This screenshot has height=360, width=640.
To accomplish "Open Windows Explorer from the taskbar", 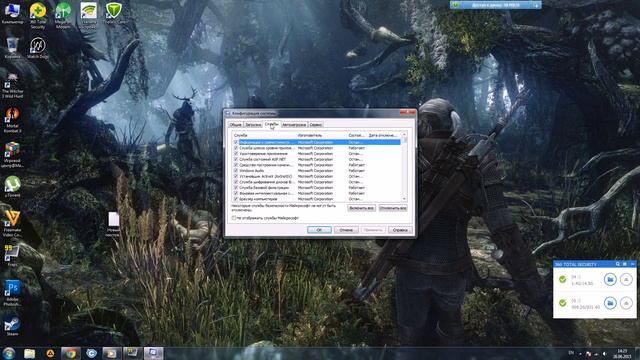I will click(x=29, y=353).
